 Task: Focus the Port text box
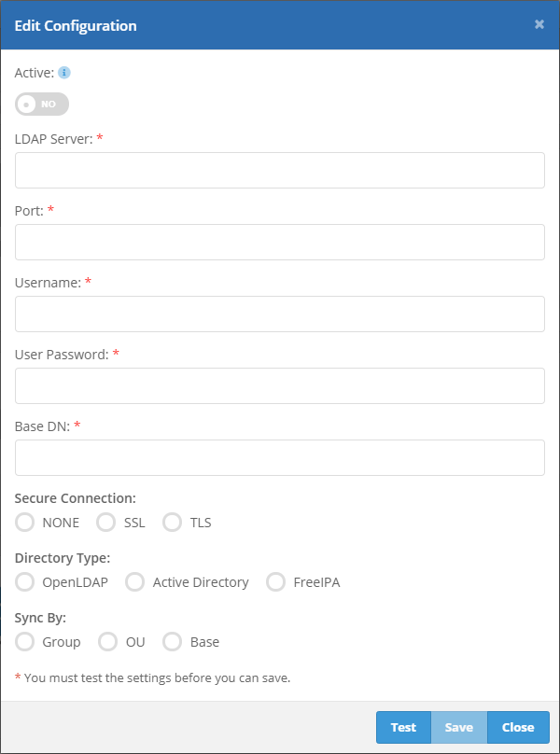click(280, 243)
